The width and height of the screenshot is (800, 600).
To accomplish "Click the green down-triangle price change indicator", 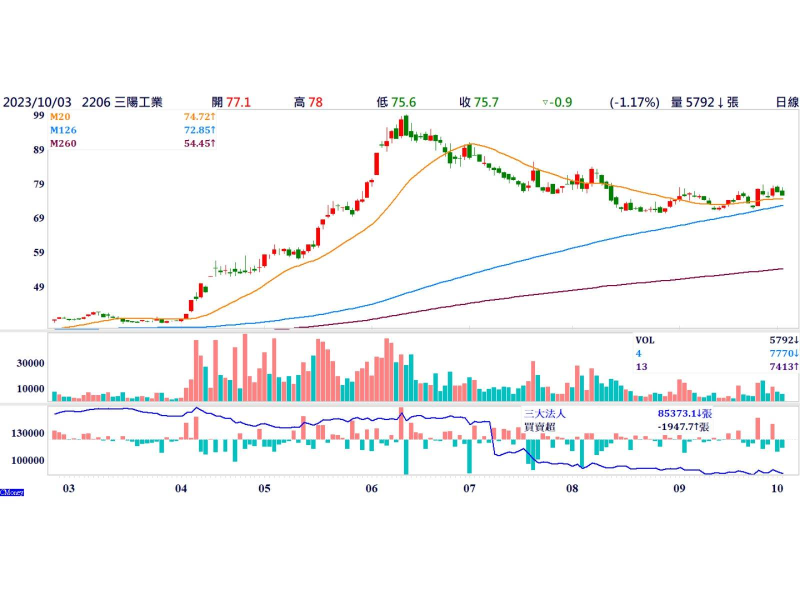I will point(544,102).
